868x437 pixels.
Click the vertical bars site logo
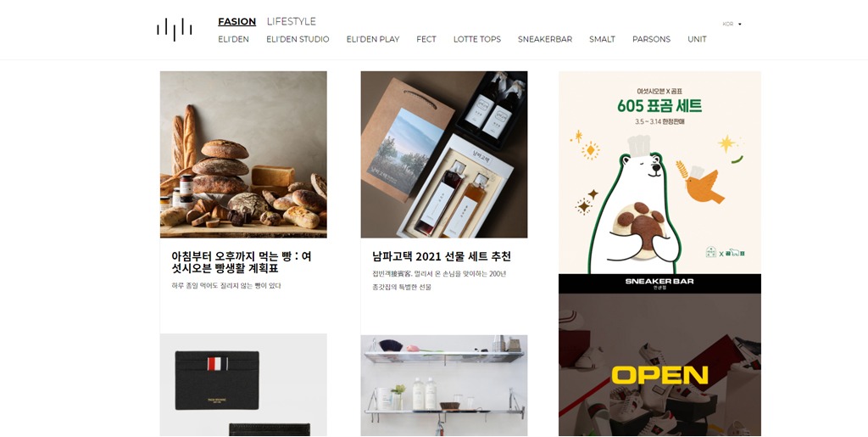(175, 30)
